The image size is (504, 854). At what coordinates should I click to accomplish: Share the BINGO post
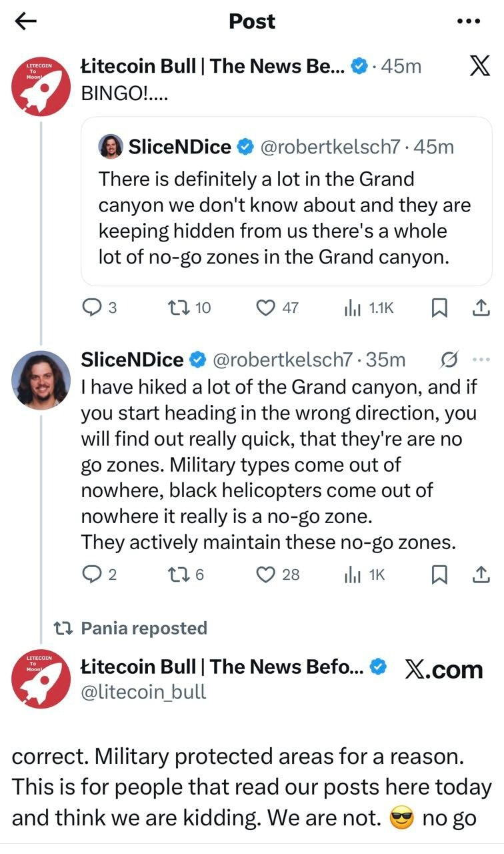pos(481,308)
